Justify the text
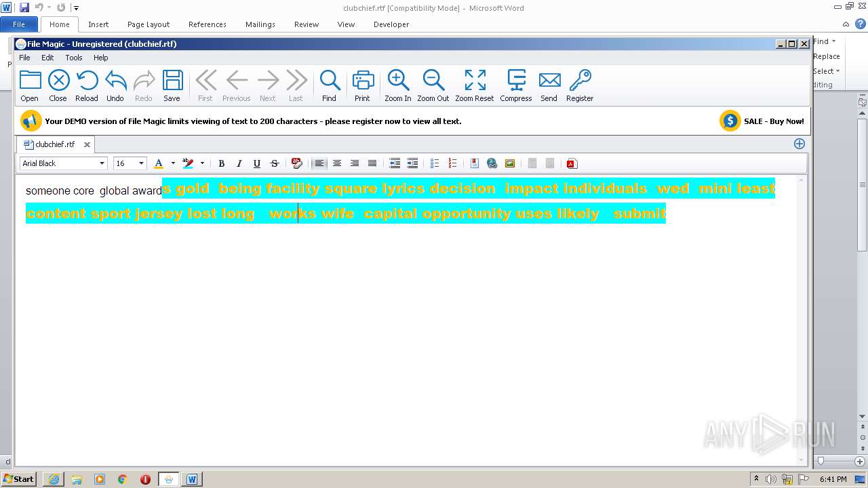The image size is (868, 488). (x=372, y=163)
